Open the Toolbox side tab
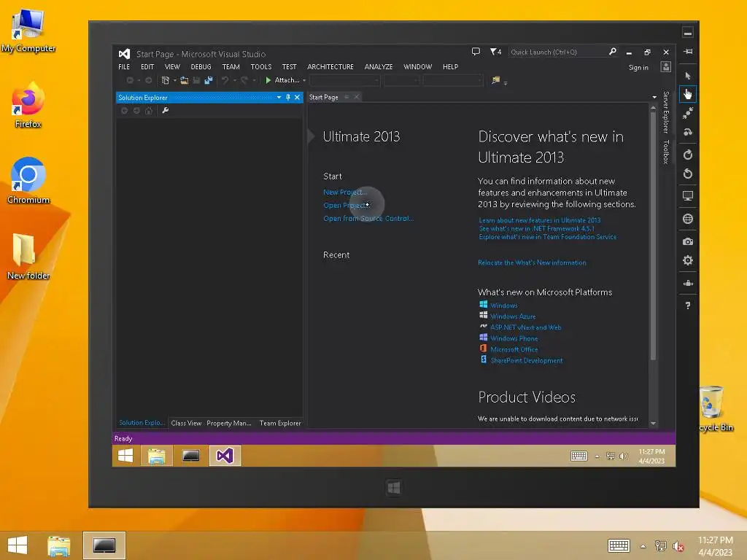The height and width of the screenshot is (560, 747). [x=666, y=152]
